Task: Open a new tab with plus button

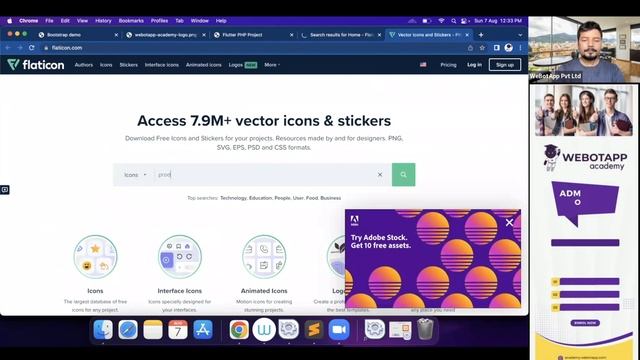Action: pyautogui.click(x=481, y=35)
